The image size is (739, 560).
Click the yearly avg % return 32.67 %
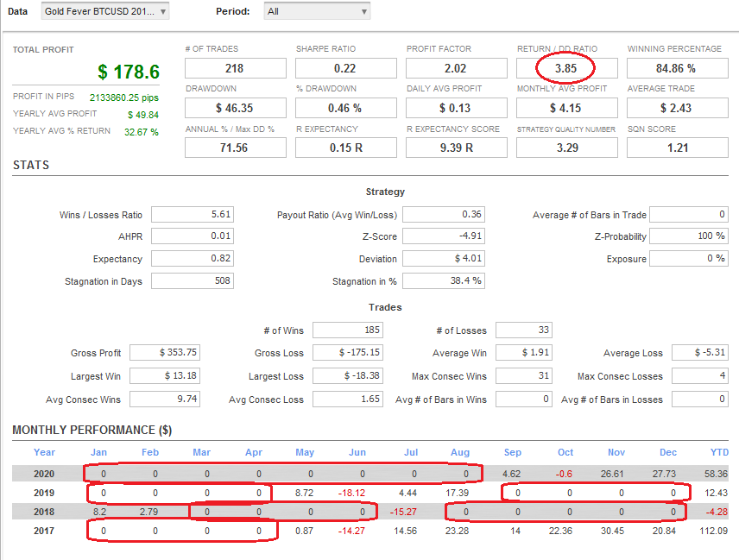(142, 132)
